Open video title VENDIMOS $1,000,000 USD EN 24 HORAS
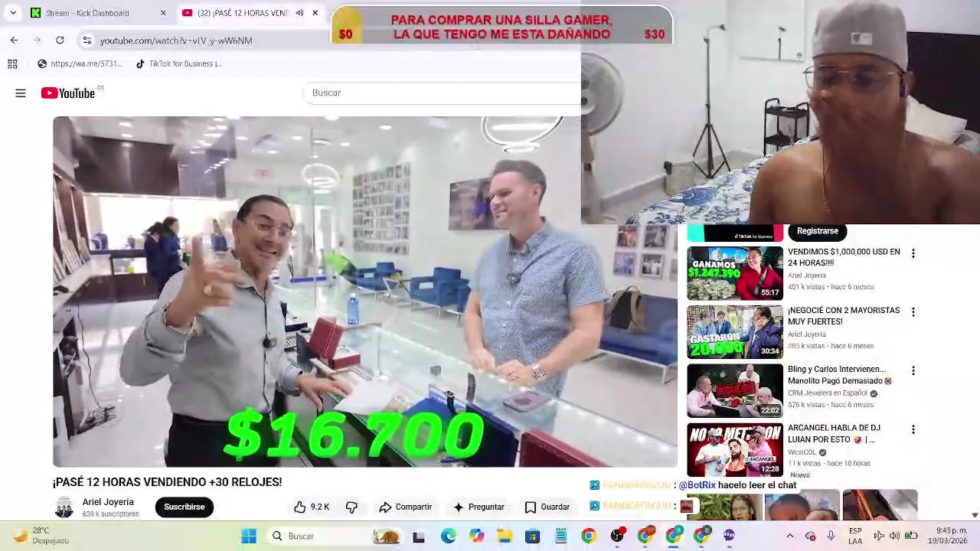Viewport: 980px width, 551px height. (x=844, y=257)
